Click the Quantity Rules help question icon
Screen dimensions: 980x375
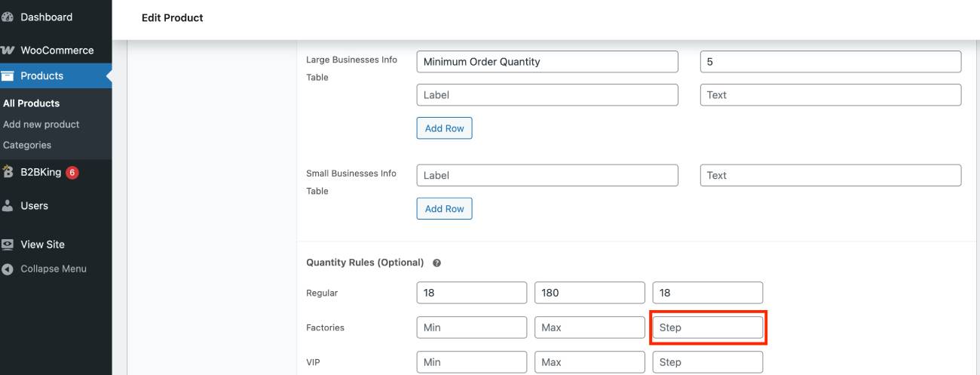tap(436, 263)
